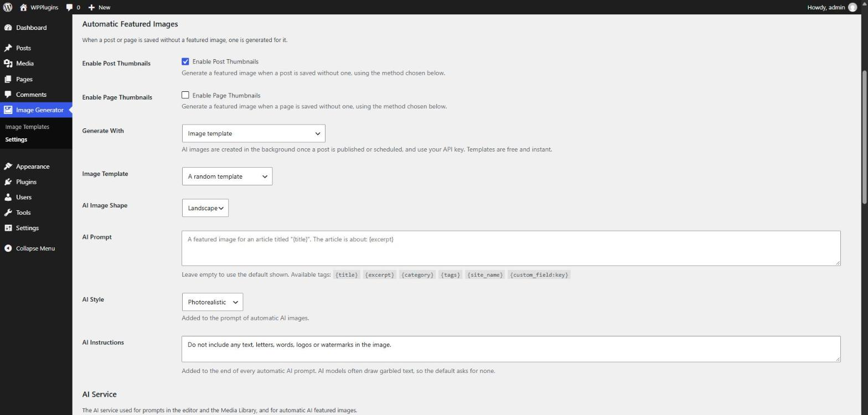Click the plus New icon in admin bar

[91, 7]
